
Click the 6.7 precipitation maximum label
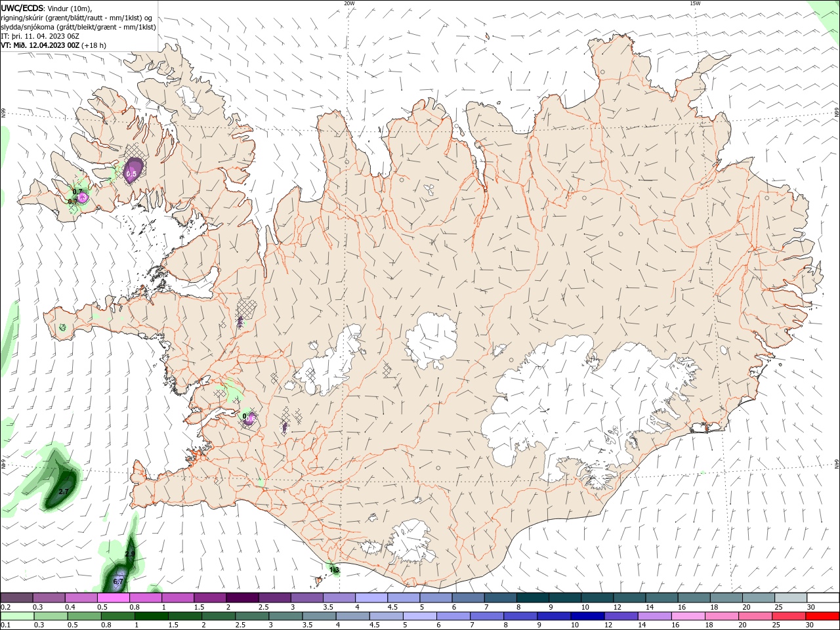click(118, 581)
